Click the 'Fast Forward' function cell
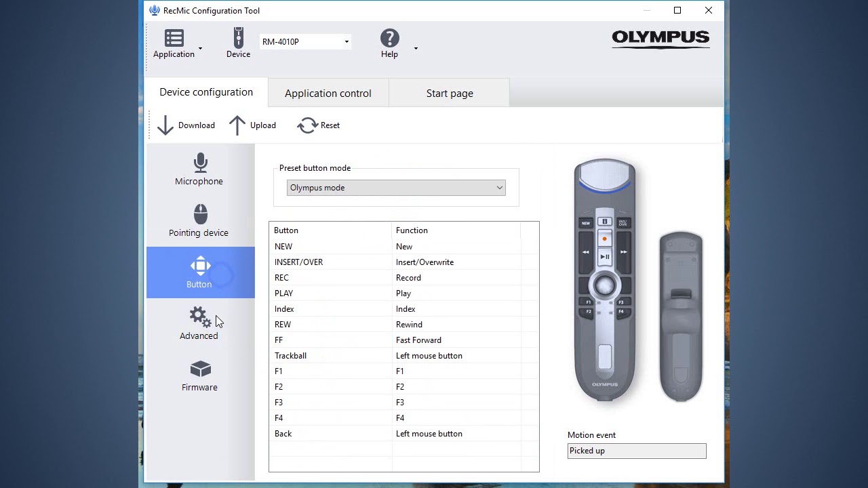The image size is (868, 488). tap(456, 340)
